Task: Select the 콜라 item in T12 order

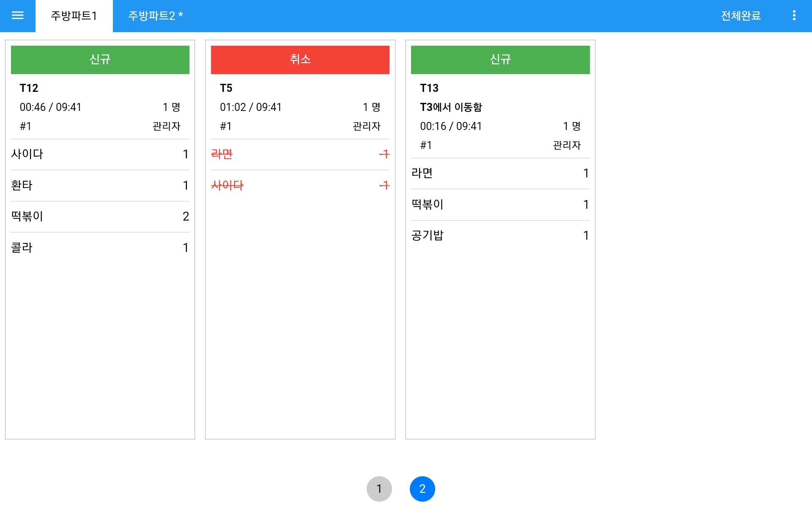Action: click(x=100, y=248)
